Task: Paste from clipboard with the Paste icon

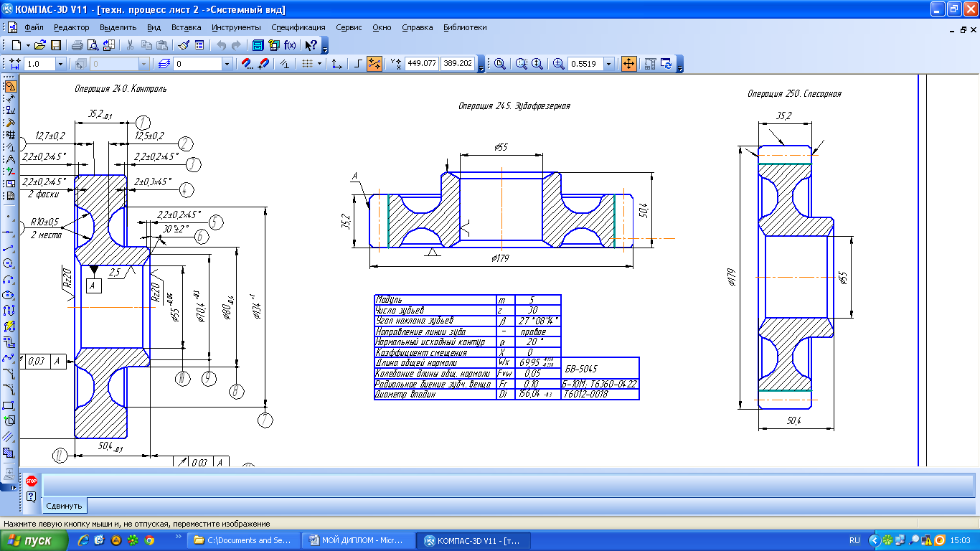Action: coord(161,45)
